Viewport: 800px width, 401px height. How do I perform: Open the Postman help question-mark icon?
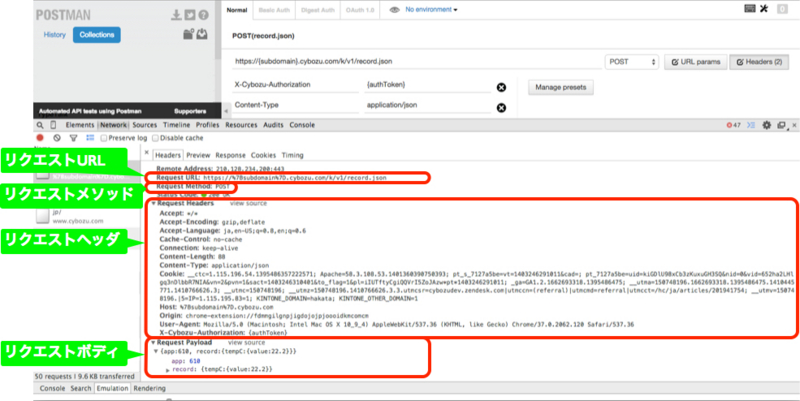coord(204,15)
